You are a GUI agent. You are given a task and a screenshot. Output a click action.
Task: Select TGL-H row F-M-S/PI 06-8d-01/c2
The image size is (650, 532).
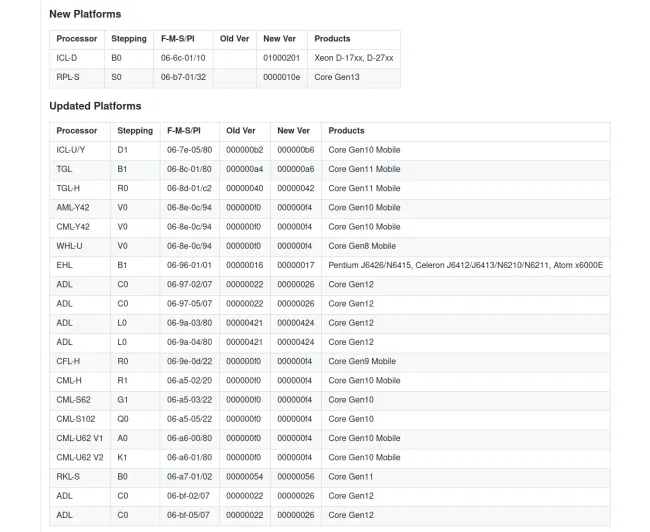[189, 188]
